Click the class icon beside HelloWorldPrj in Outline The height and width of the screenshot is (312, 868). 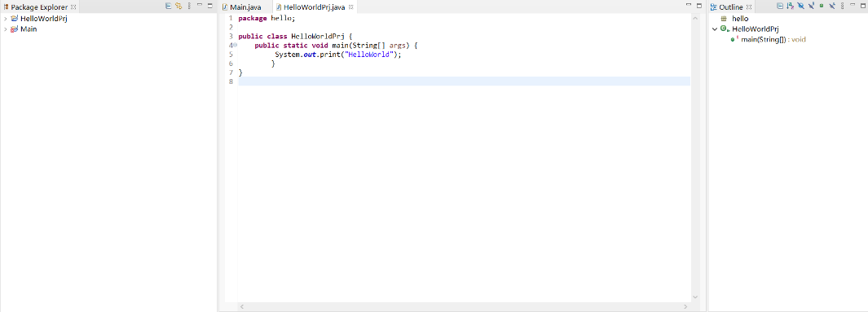[724, 29]
